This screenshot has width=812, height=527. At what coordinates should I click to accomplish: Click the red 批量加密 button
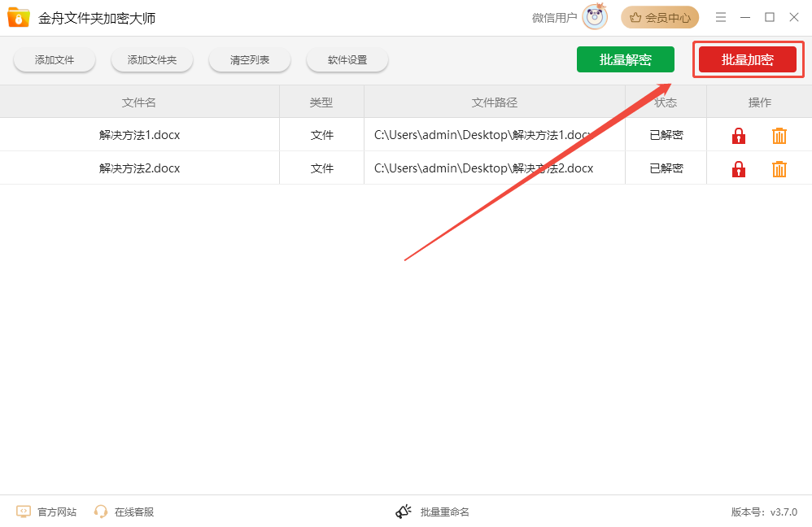[x=748, y=59]
